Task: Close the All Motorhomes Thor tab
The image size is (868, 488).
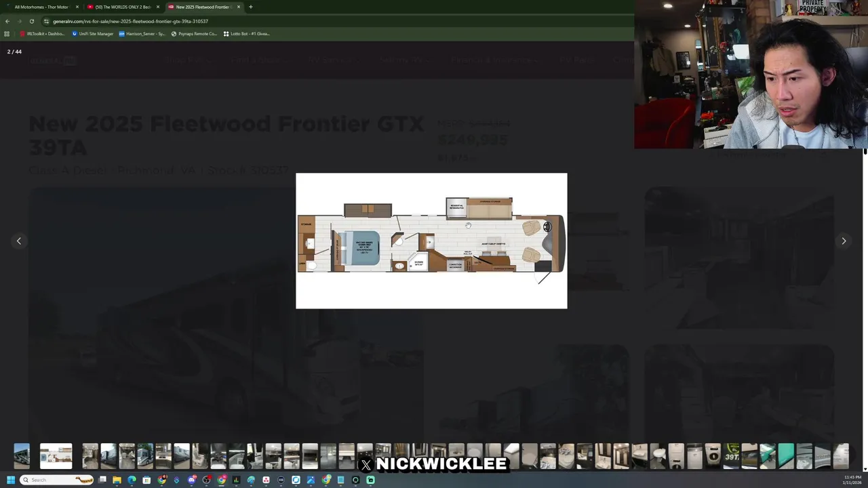Action: tap(77, 7)
